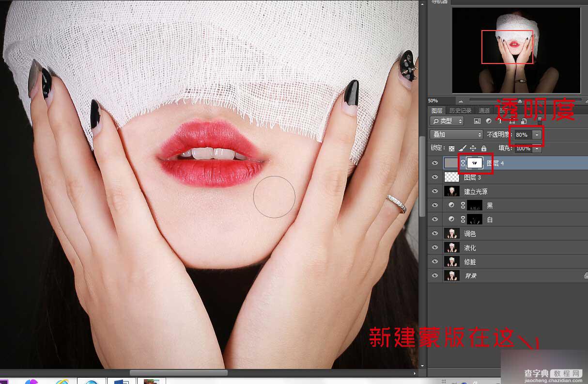Click the lock image pixels brush icon
The width and height of the screenshot is (588, 384).
click(x=462, y=148)
